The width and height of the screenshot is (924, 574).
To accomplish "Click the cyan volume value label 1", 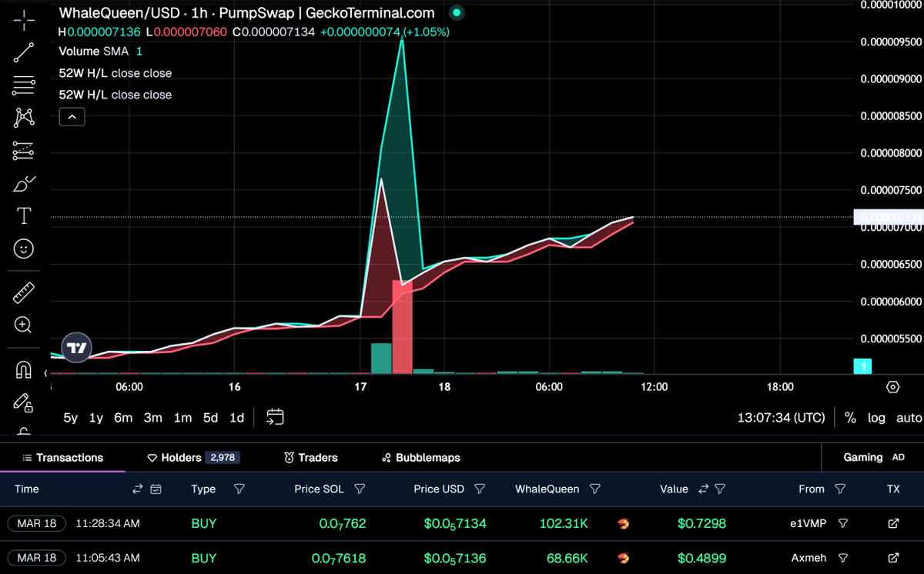I will (864, 367).
